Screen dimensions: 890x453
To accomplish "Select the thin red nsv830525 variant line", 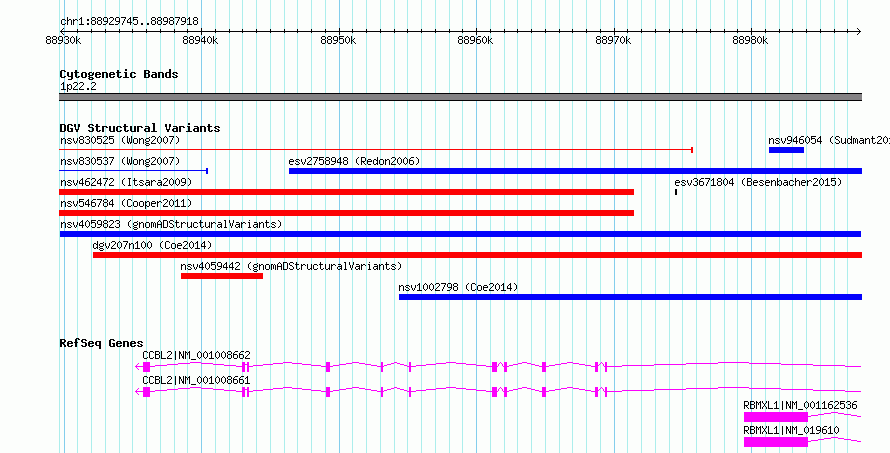I will pos(376,150).
